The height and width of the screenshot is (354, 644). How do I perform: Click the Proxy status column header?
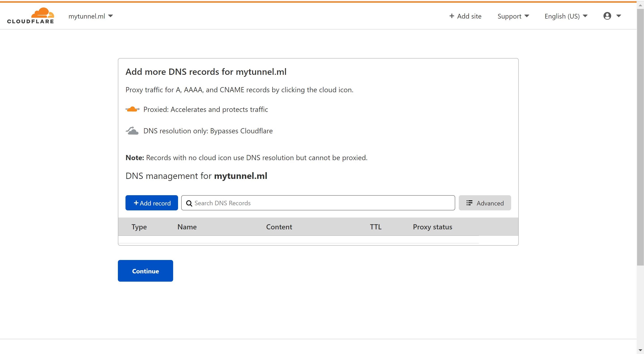(432, 227)
